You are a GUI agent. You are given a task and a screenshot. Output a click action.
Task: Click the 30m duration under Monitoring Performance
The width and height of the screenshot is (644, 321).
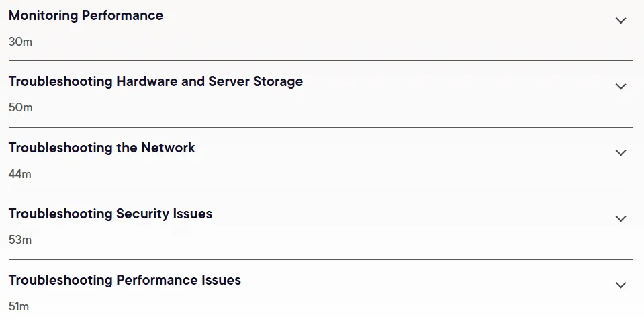pyautogui.click(x=20, y=42)
